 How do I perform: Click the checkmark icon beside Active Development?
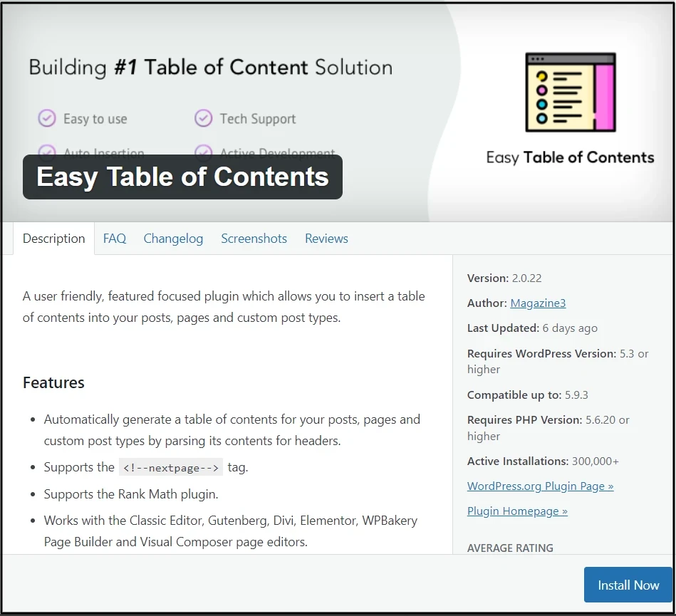[204, 151]
